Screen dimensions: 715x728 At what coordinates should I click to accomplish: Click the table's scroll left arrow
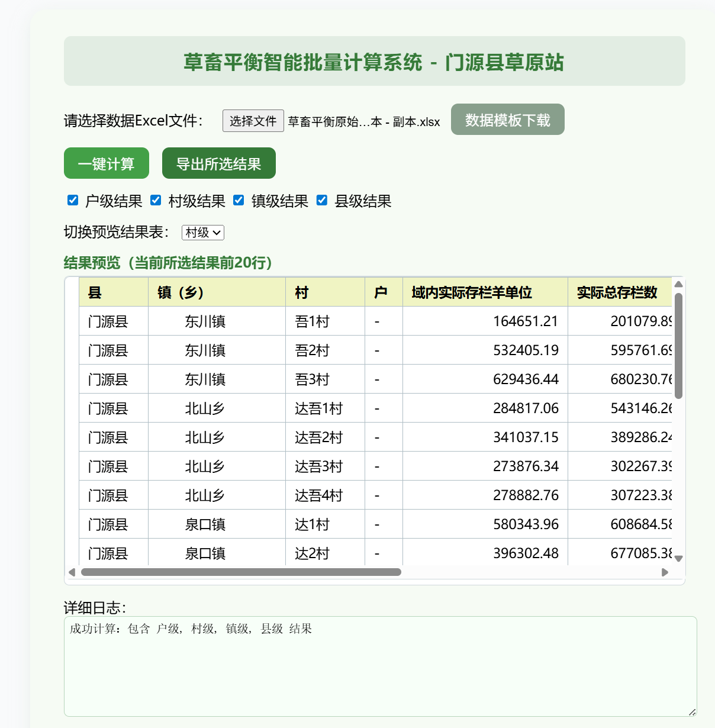[x=72, y=572]
